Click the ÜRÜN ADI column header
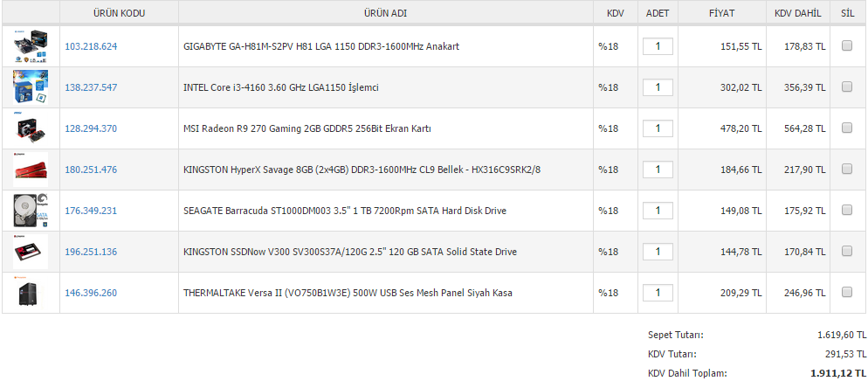868x381 pixels. click(385, 13)
